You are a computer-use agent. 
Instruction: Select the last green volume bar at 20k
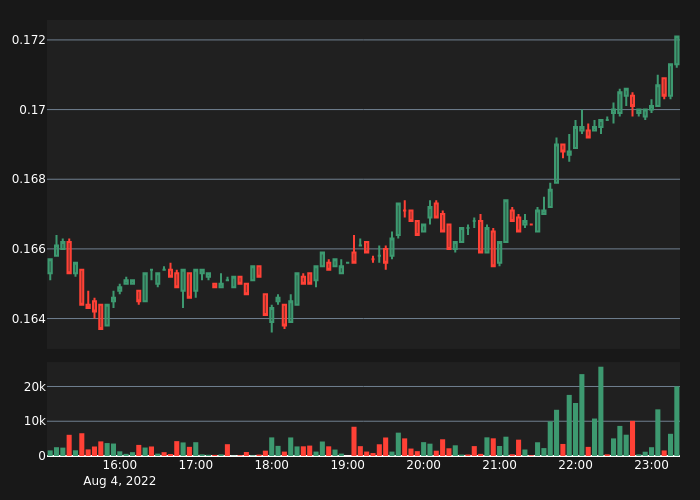(x=677, y=421)
